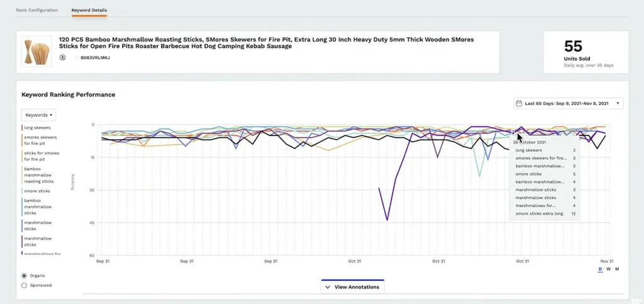644x304 pixels.
Task: Open the Last 60 Days date range dropdown
Action: point(569,103)
